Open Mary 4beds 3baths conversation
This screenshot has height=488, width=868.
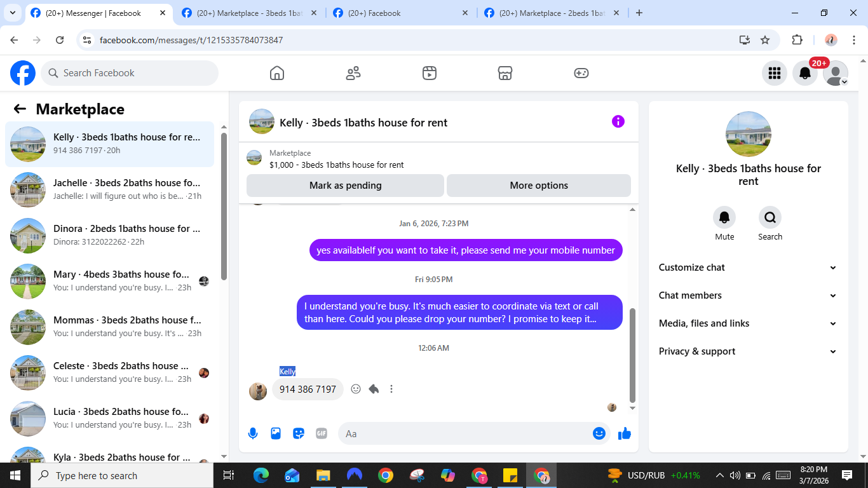coord(109,281)
